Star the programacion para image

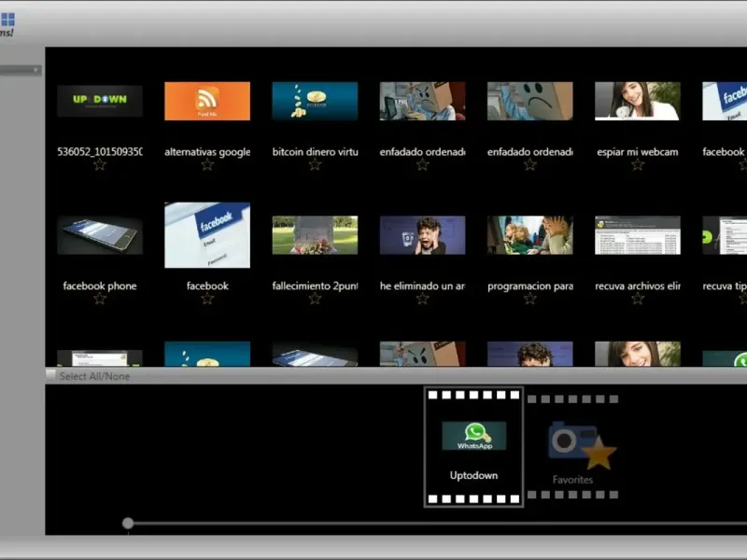(529, 299)
